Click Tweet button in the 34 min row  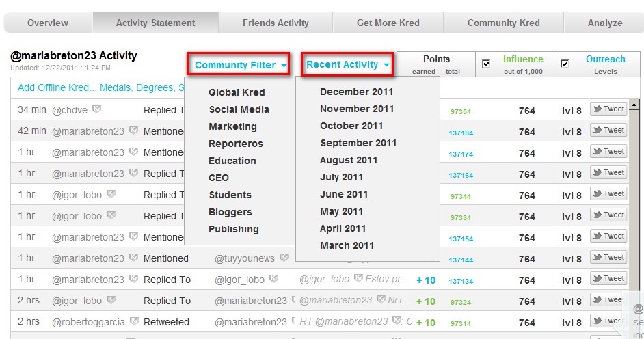[x=608, y=109]
